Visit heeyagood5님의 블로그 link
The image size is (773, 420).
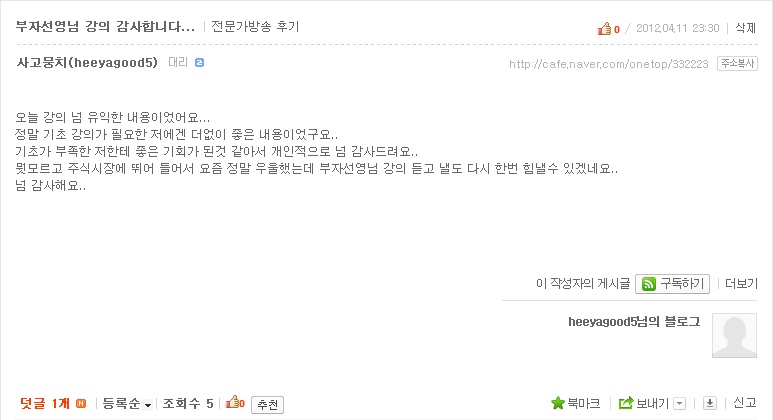coord(634,322)
